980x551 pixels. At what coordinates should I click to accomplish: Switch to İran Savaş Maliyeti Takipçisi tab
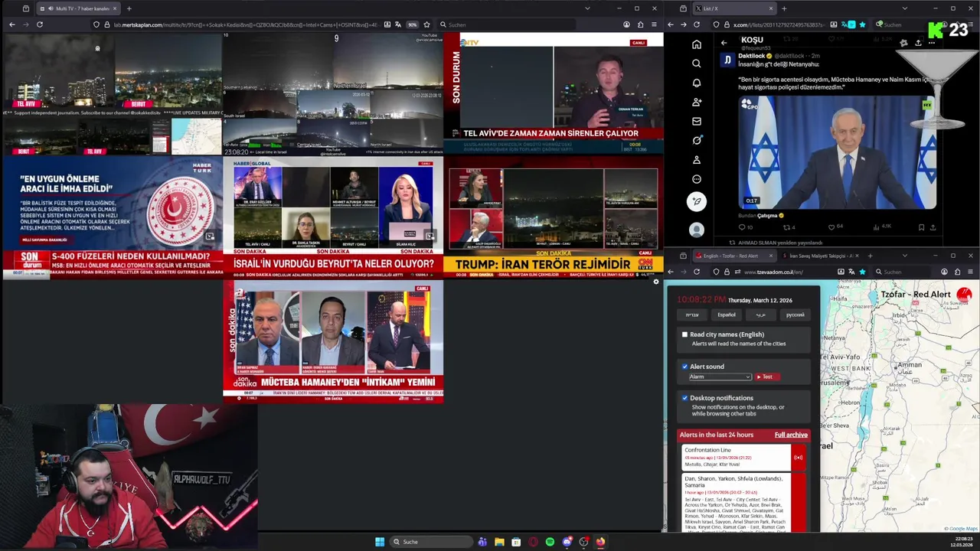pyautogui.click(x=820, y=256)
